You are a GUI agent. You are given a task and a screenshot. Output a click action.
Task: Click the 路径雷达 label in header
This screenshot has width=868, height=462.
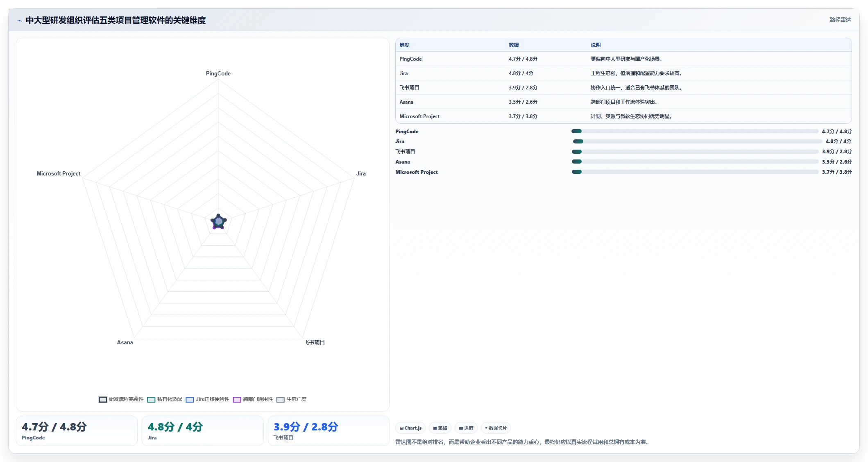pos(840,20)
